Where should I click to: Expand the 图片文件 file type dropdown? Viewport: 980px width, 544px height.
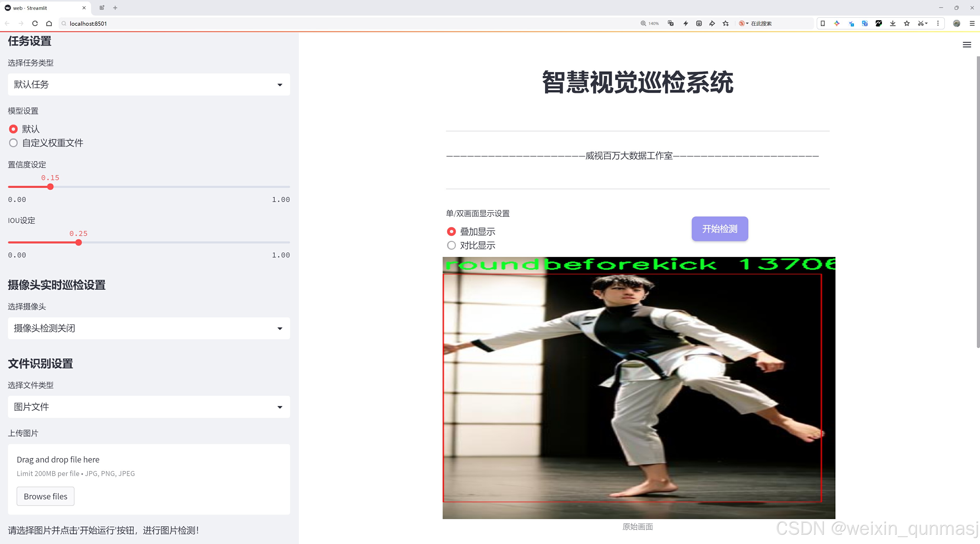pos(149,407)
